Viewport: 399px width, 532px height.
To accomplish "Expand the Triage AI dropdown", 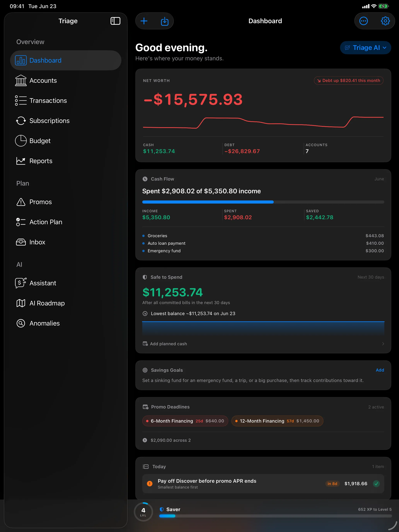I will click(365, 48).
